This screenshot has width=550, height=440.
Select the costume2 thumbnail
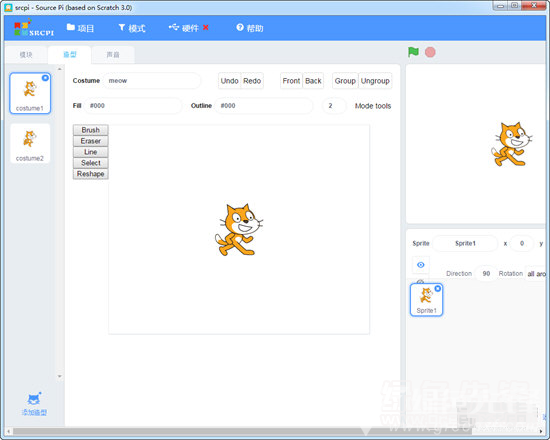(x=30, y=143)
